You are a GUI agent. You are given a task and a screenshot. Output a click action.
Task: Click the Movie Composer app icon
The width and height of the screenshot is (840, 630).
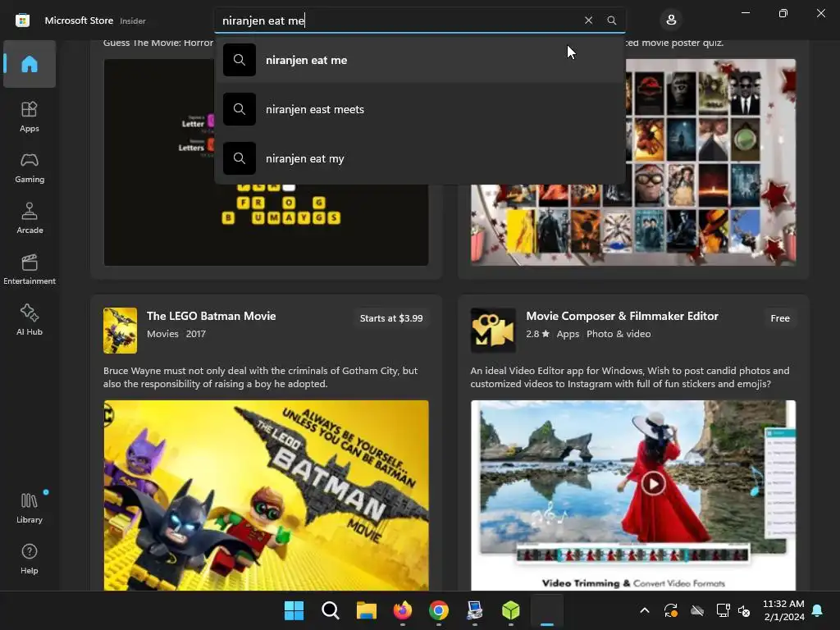coord(493,331)
